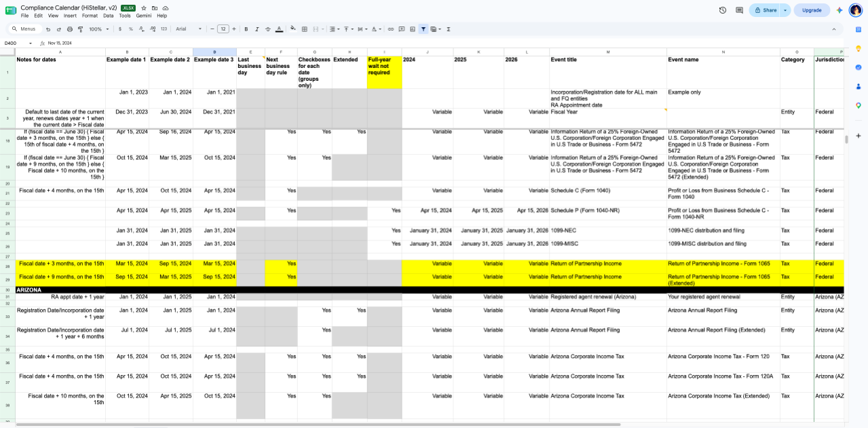The width and height of the screenshot is (868, 428).
Task: Open the Insert menu
Action: pos(70,16)
